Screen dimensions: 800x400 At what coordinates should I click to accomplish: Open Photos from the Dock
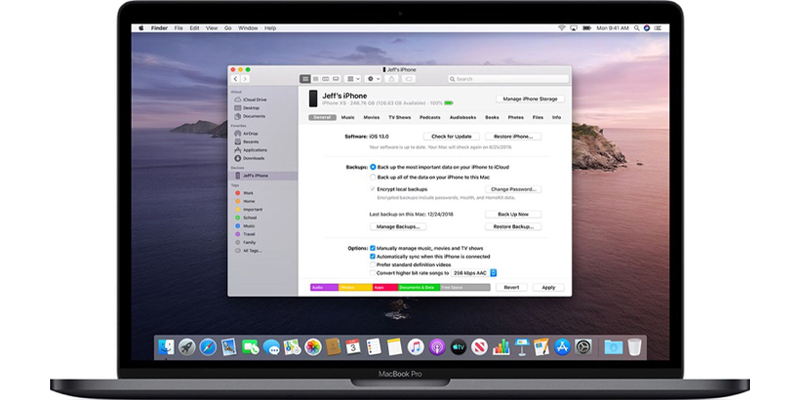coord(313,347)
